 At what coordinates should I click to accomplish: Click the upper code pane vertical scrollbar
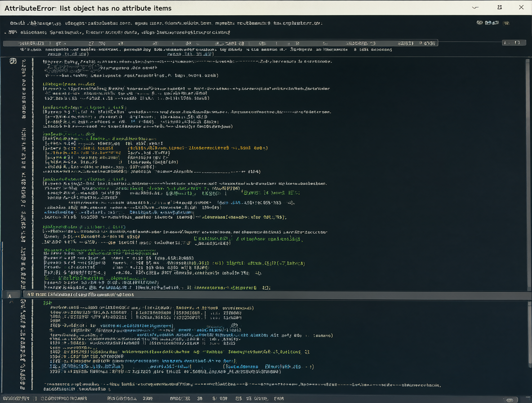coord(528,175)
